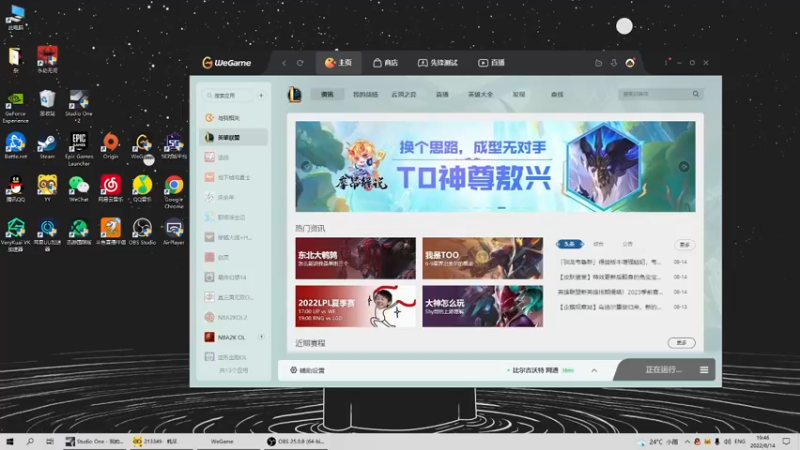Open AirPlayer desktop shortcut

[x=174, y=232]
